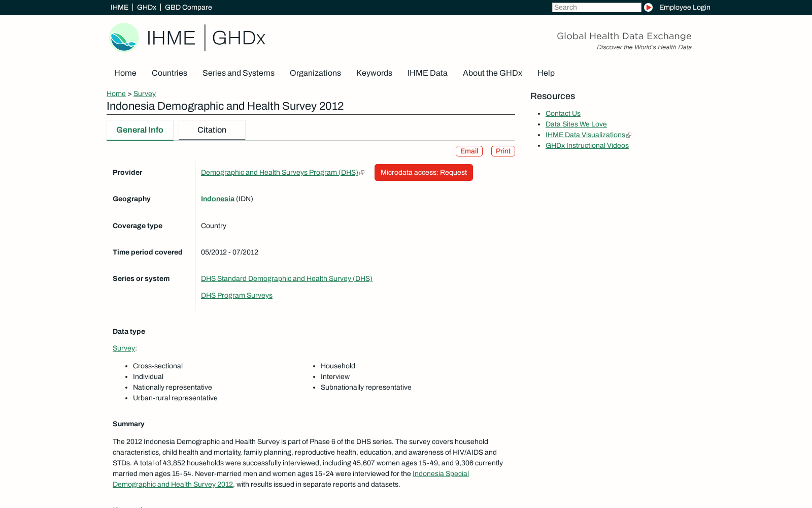Open Contact Us resource link
This screenshot has height=508, width=812.
(x=563, y=114)
